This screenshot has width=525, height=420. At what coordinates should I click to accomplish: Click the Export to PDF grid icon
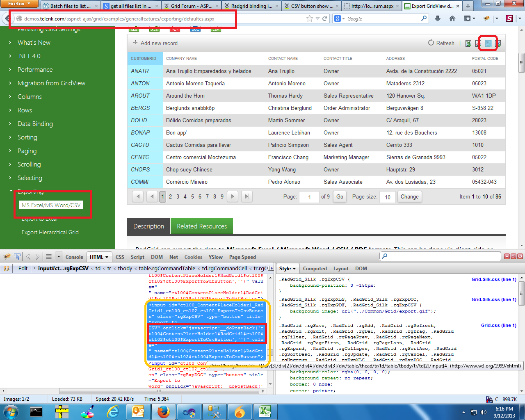[478, 43]
